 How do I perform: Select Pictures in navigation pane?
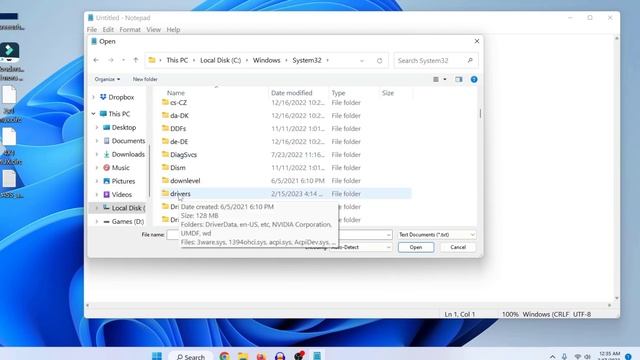123,181
